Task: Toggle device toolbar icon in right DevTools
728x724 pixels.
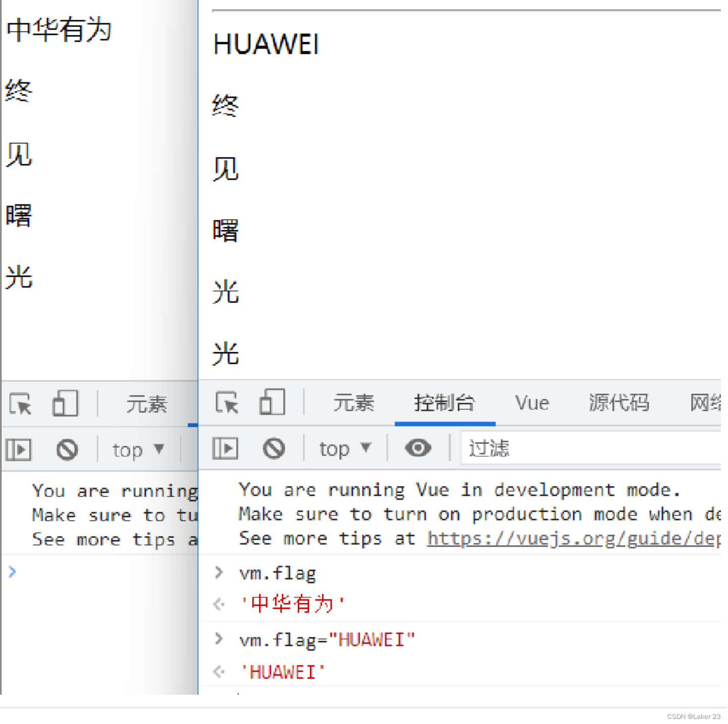Action: coord(272,402)
